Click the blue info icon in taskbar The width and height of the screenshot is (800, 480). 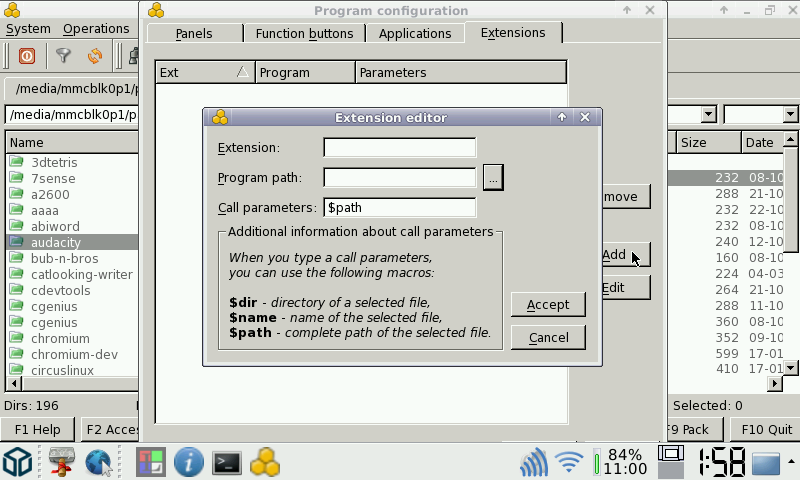point(189,462)
